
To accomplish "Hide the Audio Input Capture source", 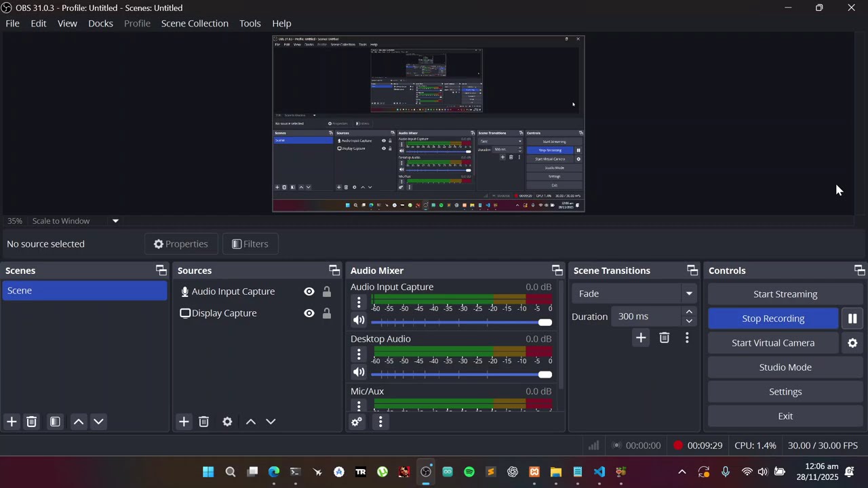I will pos(309,291).
